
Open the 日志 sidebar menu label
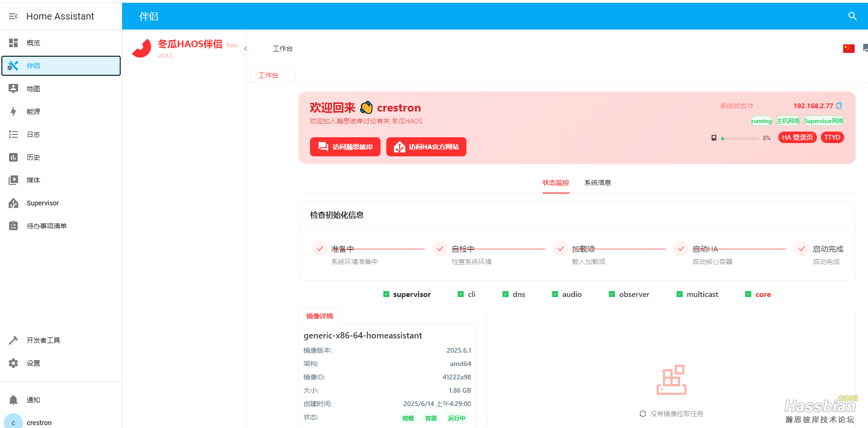[33, 134]
